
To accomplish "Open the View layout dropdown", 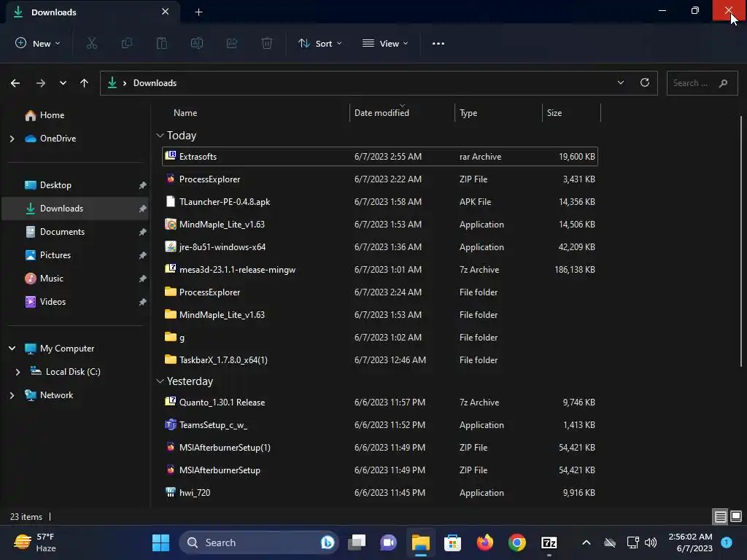I will pyautogui.click(x=385, y=43).
